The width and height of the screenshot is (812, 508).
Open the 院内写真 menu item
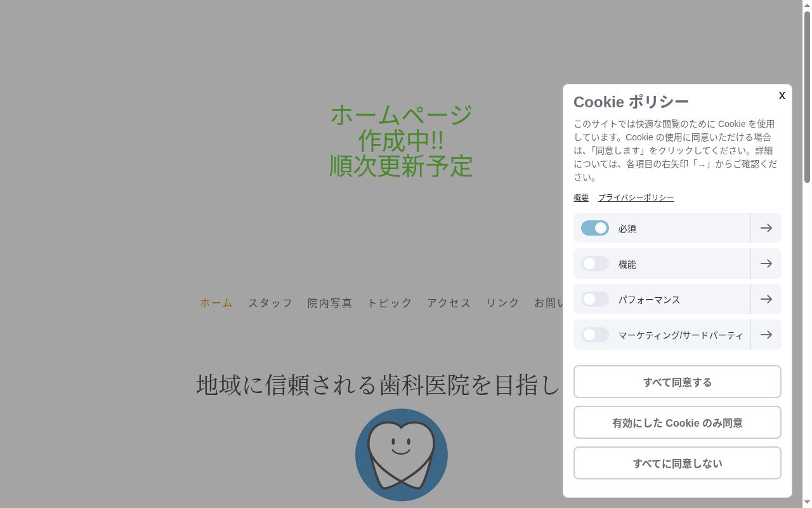tap(330, 303)
